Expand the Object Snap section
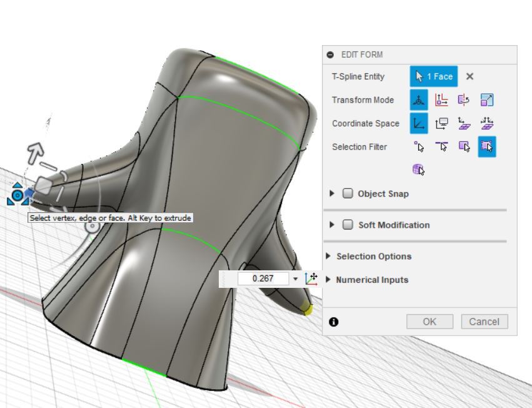Viewport: 532px width, 408px height. 332,193
